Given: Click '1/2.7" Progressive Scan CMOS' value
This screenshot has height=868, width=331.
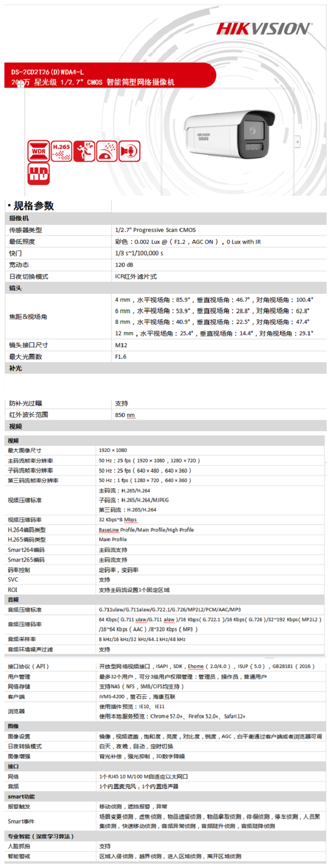Looking at the screenshot, I should tap(155, 230).
